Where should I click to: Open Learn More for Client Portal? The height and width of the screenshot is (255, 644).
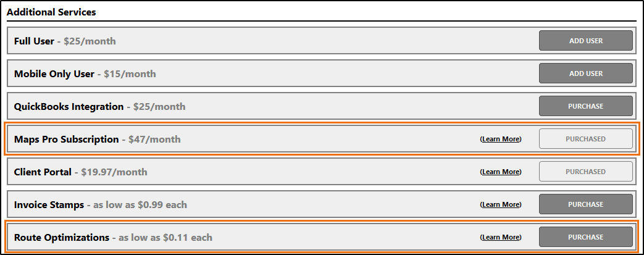pyautogui.click(x=501, y=172)
